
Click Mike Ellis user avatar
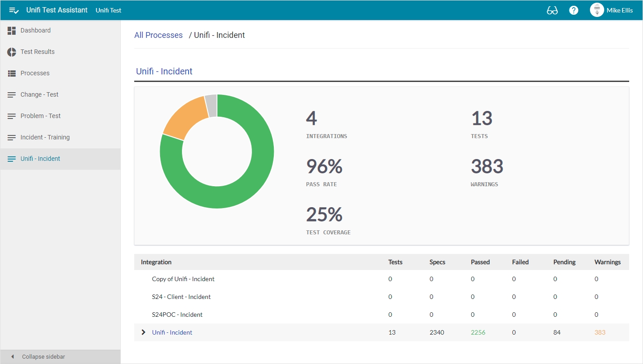click(597, 10)
